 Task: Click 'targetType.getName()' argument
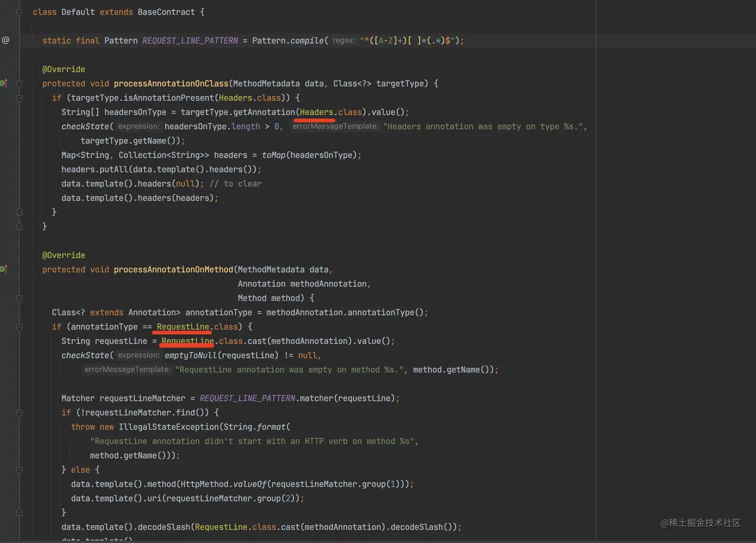pyautogui.click(x=130, y=140)
